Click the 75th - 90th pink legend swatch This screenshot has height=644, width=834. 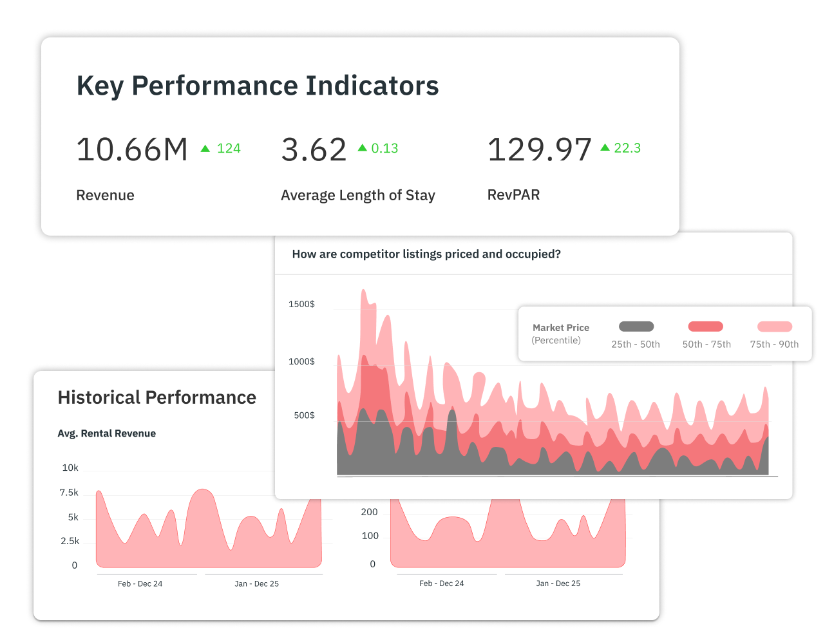pyautogui.click(x=775, y=327)
